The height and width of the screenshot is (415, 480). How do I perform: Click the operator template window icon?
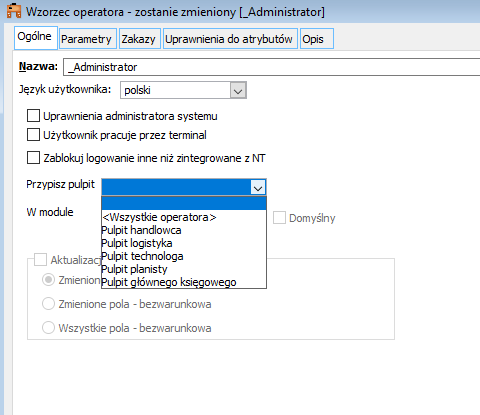(x=14, y=11)
